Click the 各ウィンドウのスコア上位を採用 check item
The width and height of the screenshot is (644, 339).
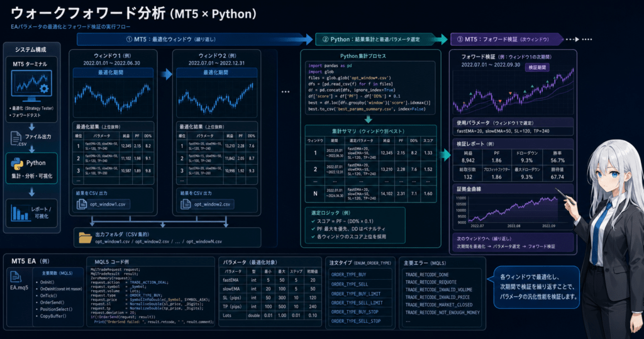348,236
